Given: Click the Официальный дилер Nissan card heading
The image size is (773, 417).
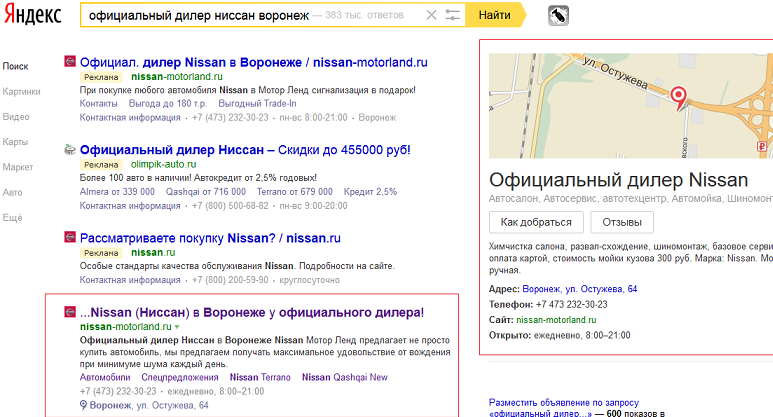Looking at the screenshot, I should coord(618,180).
